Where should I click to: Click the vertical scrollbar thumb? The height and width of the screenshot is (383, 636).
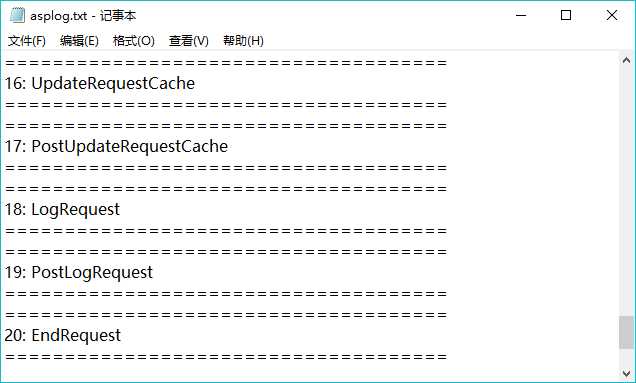point(626,332)
